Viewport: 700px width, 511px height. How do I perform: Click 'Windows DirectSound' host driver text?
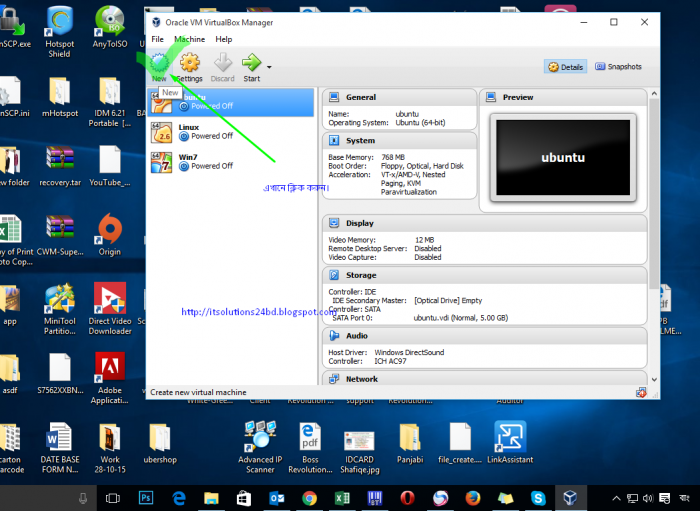tap(409, 353)
